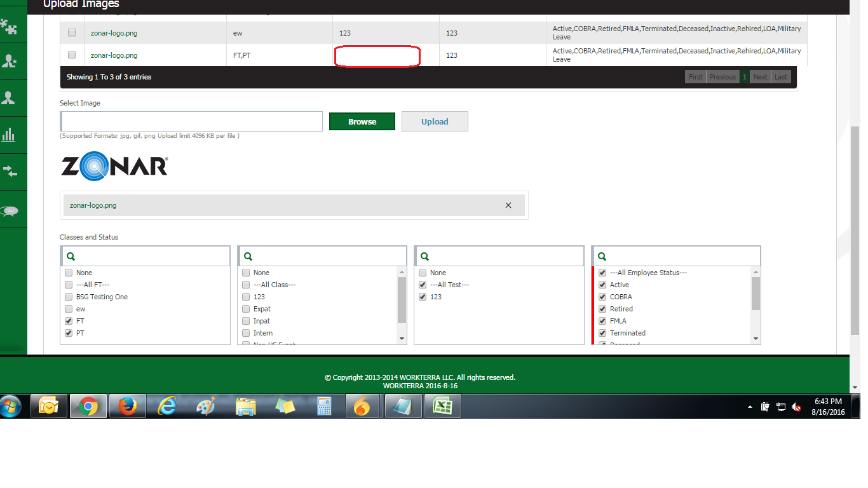The width and height of the screenshot is (868, 488).
Task: Uncheck the COBRA status checkbox
Action: pyautogui.click(x=602, y=297)
